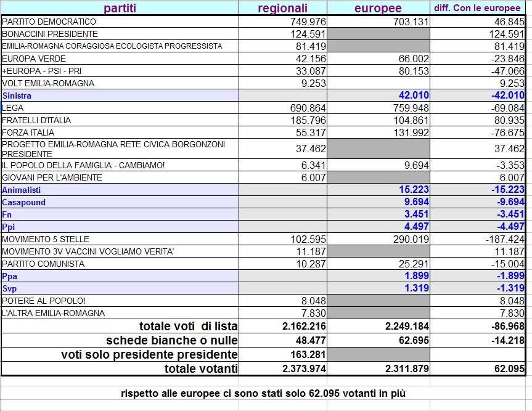Select the difference value 46.845
The width and height of the screenshot is (532, 411).
click(509, 22)
